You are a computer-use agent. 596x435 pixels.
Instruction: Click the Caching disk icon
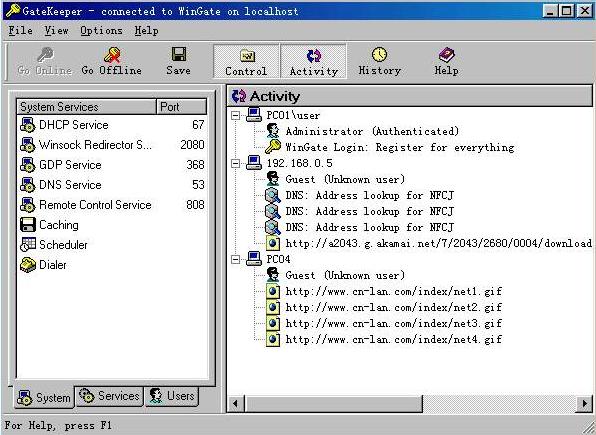click(x=28, y=225)
